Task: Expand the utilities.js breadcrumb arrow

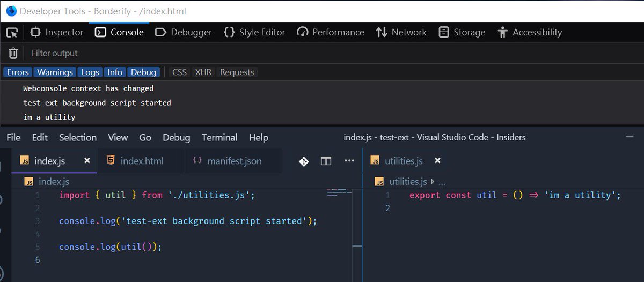Action: tap(433, 182)
